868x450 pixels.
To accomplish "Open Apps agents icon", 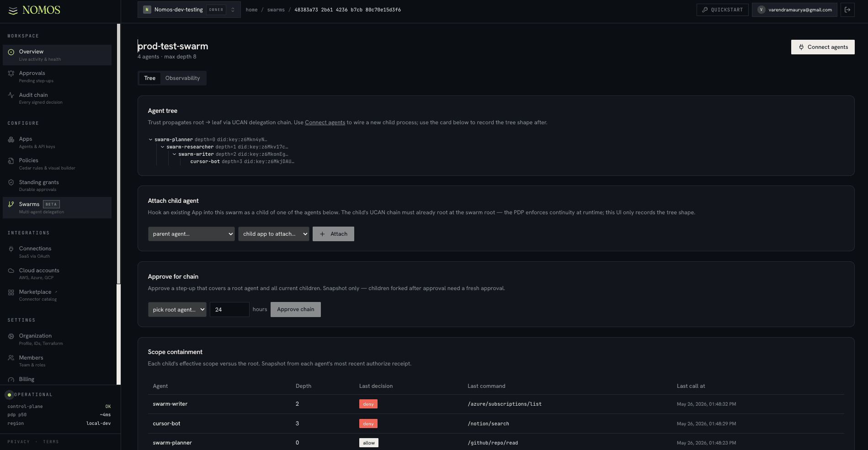I will (x=11, y=139).
